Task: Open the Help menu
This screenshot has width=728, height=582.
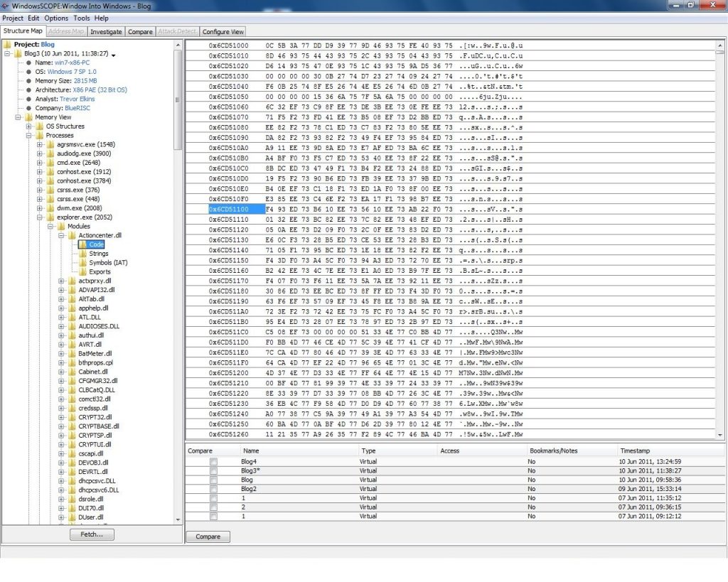Action: click(x=101, y=18)
